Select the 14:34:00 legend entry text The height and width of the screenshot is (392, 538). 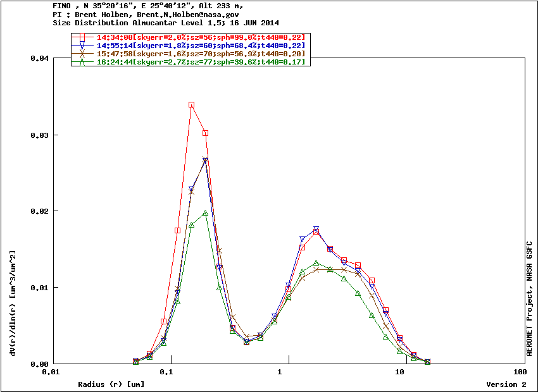pos(201,37)
